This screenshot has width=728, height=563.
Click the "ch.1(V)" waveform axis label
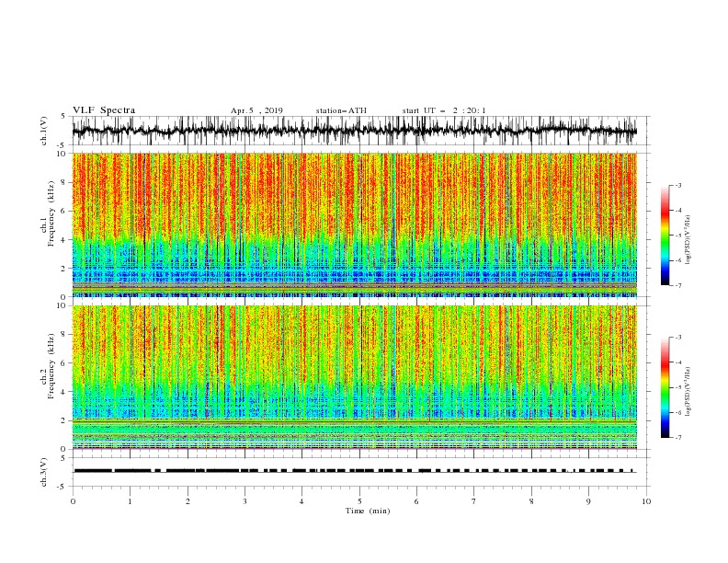point(44,131)
